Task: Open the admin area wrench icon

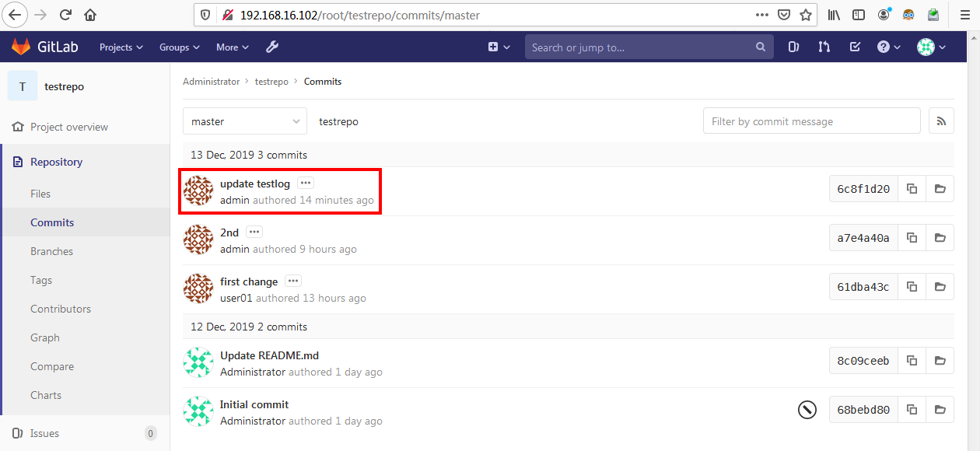Action: (x=272, y=47)
